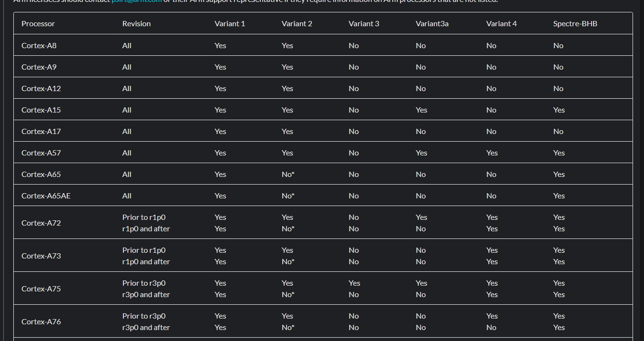Select the Variant 4 column header
Viewport: 644px width, 341px height.
[501, 23]
